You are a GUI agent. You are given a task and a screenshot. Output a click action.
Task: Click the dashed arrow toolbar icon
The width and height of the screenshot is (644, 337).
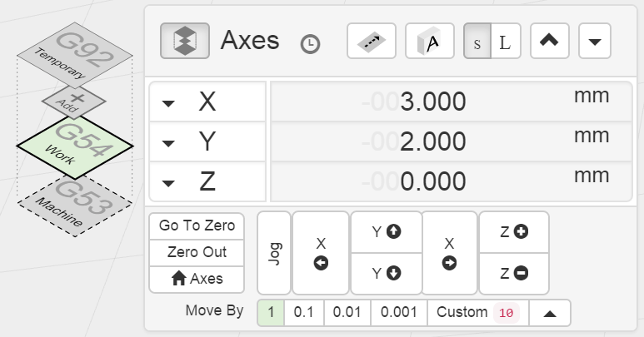[x=371, y=41]
